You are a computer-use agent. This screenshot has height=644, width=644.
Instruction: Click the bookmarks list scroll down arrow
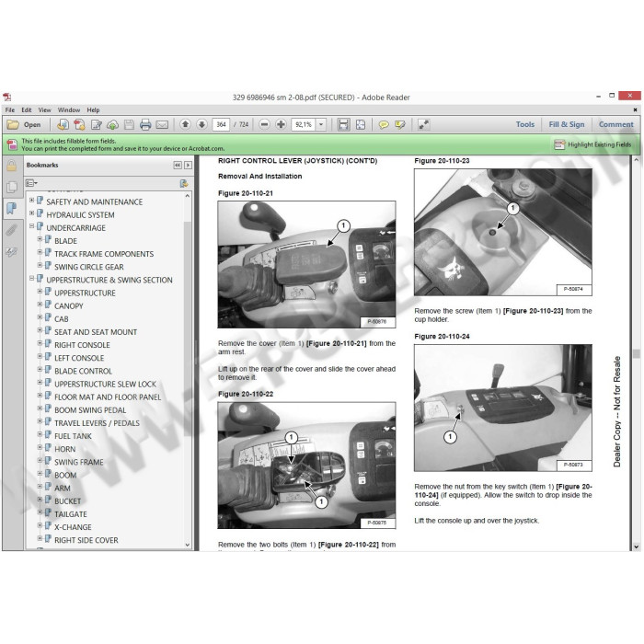click(x=188, y=545)
